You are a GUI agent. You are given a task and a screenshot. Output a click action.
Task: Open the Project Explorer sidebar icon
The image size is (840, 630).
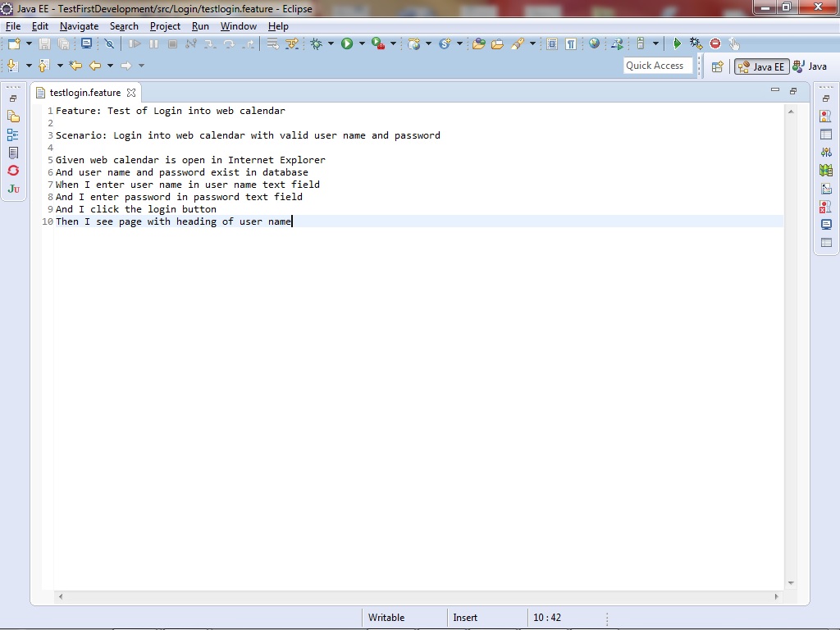coord(13,116)
